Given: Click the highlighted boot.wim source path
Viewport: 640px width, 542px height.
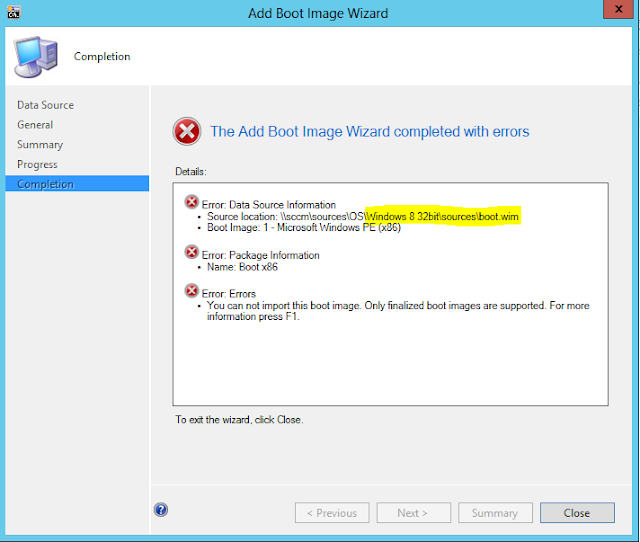Looking at the screenshot, I should coord(443,216).
